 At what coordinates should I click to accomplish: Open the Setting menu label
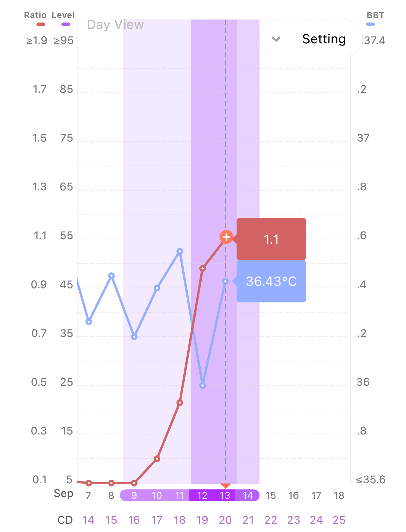coord(324,39)
